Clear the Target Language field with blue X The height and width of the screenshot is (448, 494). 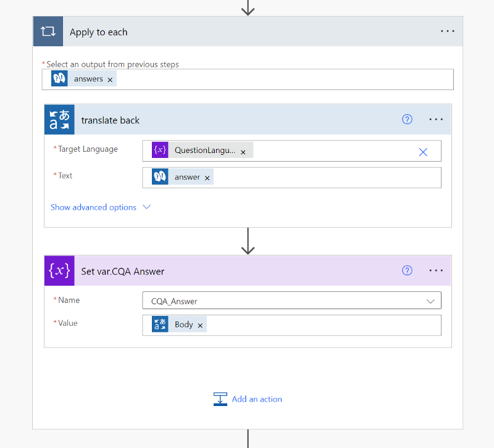click(423, 152)
